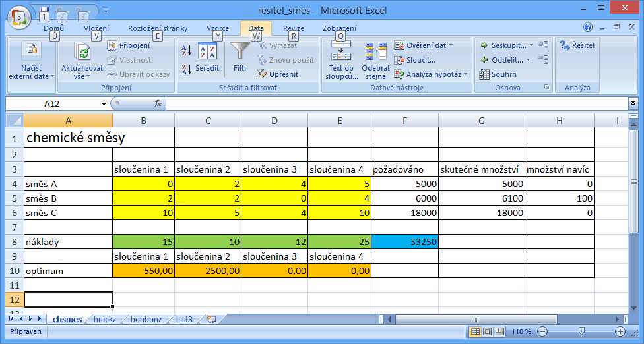The height and width of the screenshot is (344, 644).
Task: Select cell with value 2500,00
Action: (208, 271)
